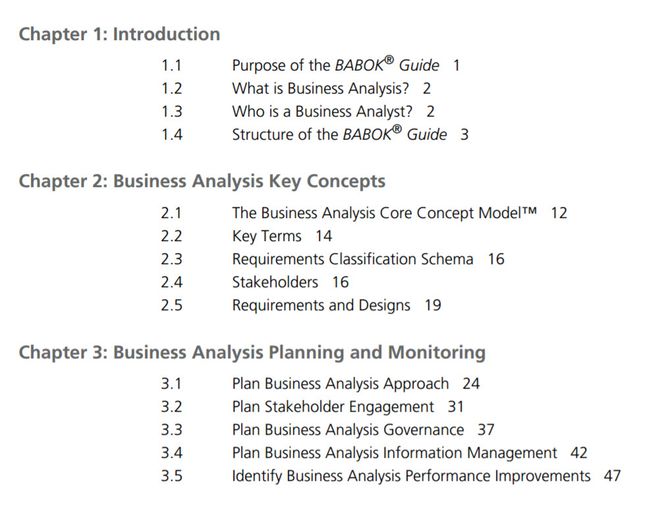Jump to Identify Business Analysis Performance Improvements
Screen dimensions: 650x519
coord(411,476)
